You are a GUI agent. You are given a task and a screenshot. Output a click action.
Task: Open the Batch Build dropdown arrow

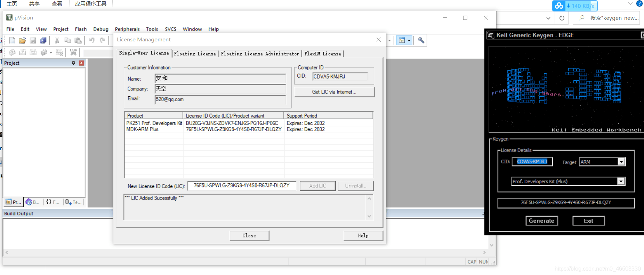tap(51, 53)
